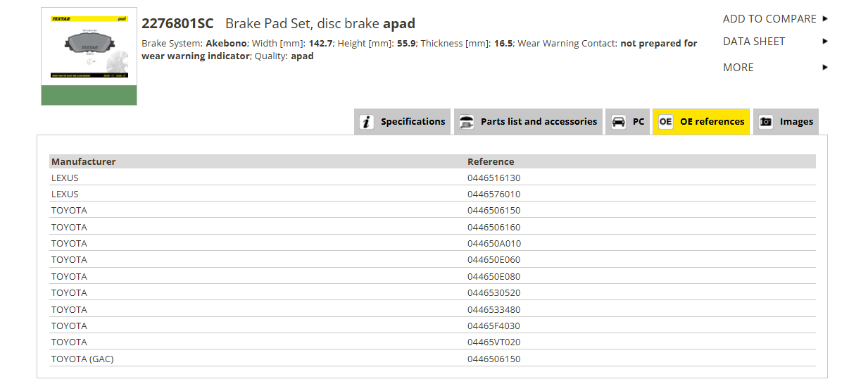Select Lexus reference 0446516130 row
The width and height of the screenshot is (868, 384).
point(432,178)
